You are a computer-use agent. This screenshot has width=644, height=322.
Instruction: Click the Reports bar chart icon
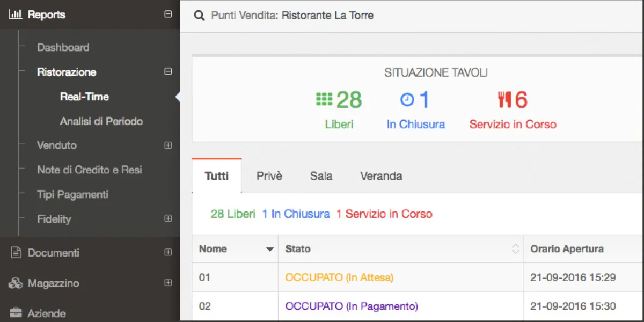pyautogui.click(x=16, y=15)
